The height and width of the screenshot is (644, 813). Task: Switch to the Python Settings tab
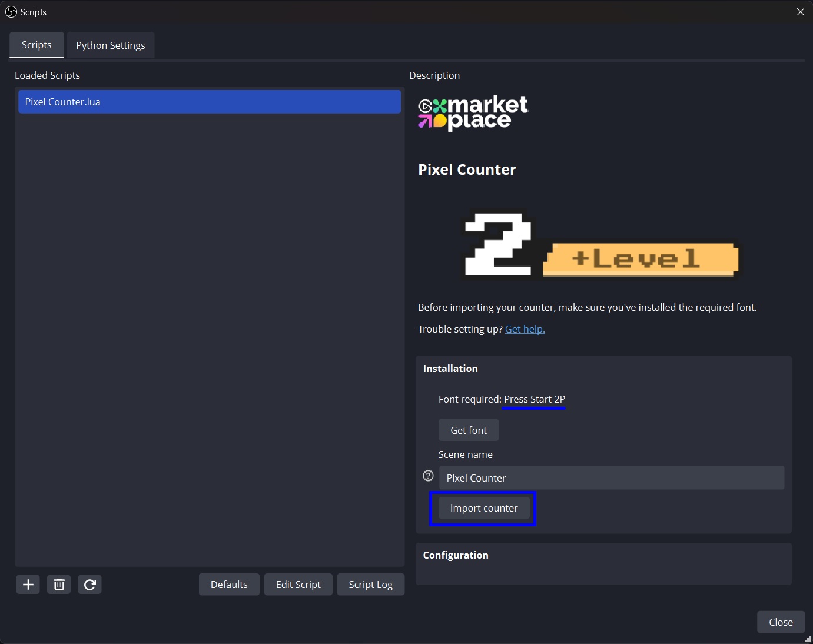tap(111, 45)
